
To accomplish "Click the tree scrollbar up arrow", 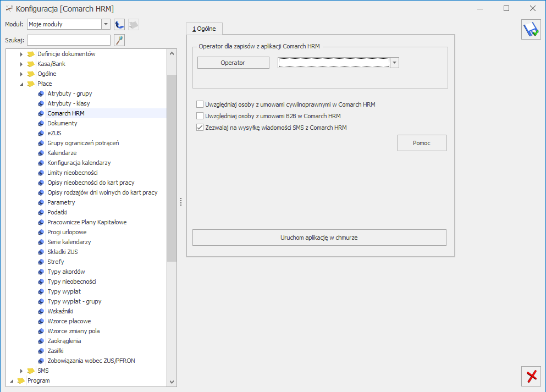I will [x=172, y=54].
